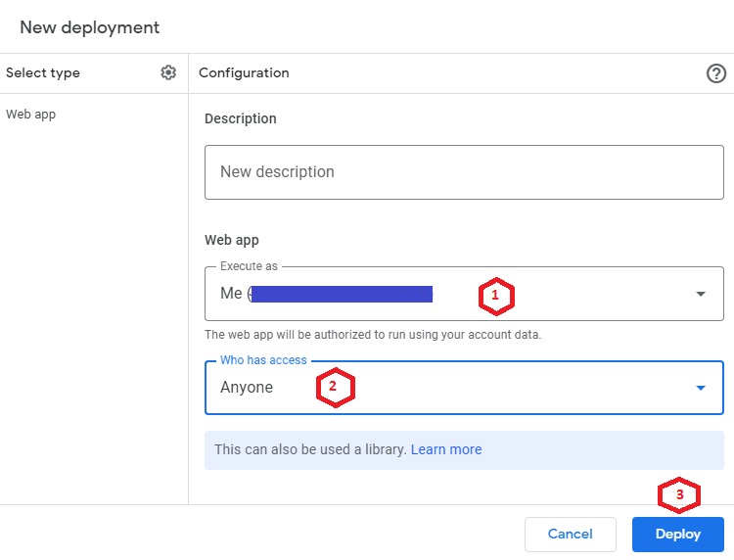Click the red hexagon marker numbered 3

678,494
